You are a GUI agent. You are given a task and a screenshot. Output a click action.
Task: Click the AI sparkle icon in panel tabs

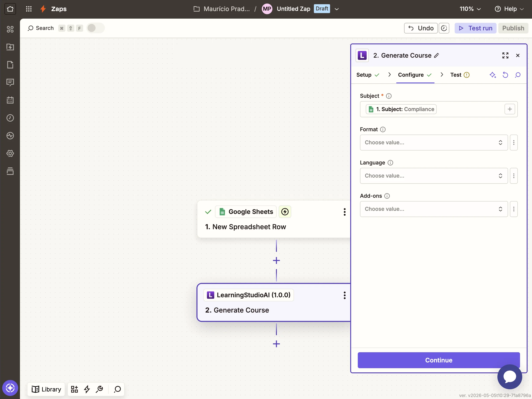[x=493, y=75]
